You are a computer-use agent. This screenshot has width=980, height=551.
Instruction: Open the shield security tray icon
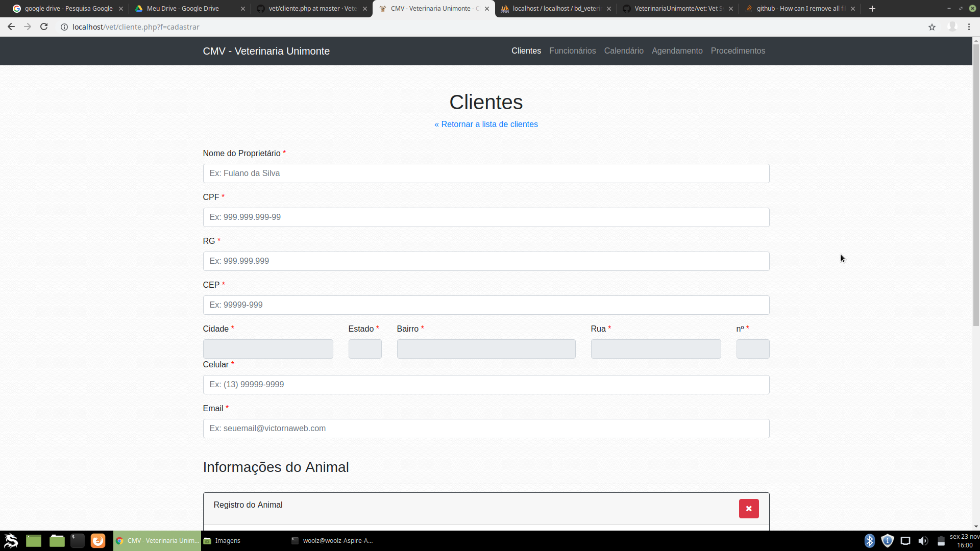pos(888,541)
